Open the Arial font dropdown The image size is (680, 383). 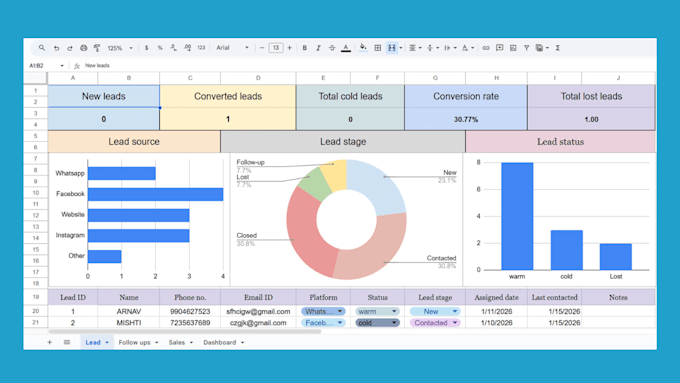[232, 48]
